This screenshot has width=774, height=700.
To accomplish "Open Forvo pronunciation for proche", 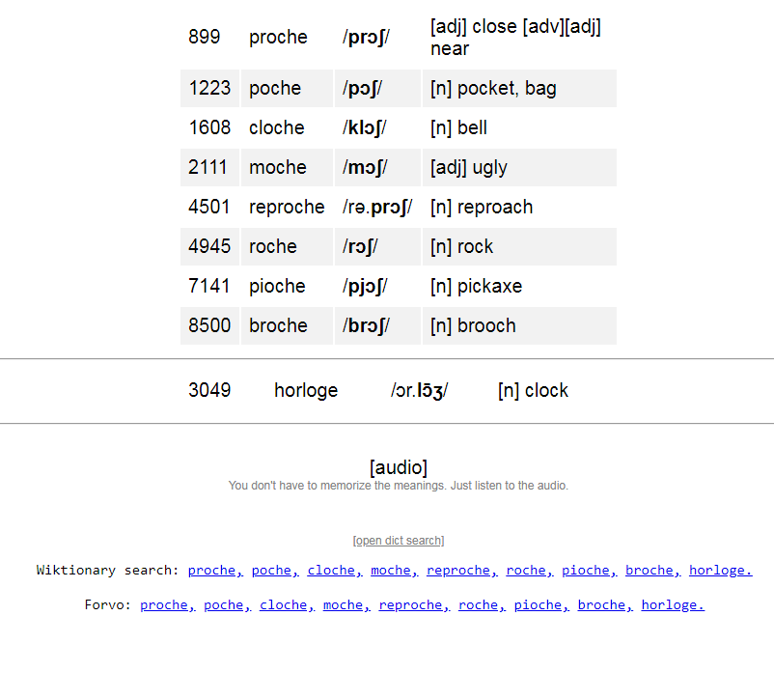I will [167, 604].
